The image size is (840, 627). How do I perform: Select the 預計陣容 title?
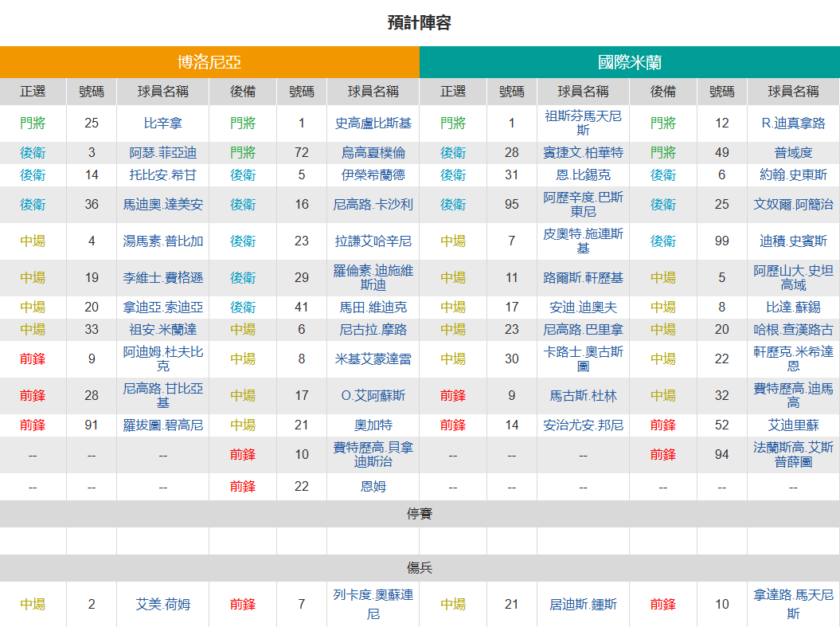coord(420,22)
